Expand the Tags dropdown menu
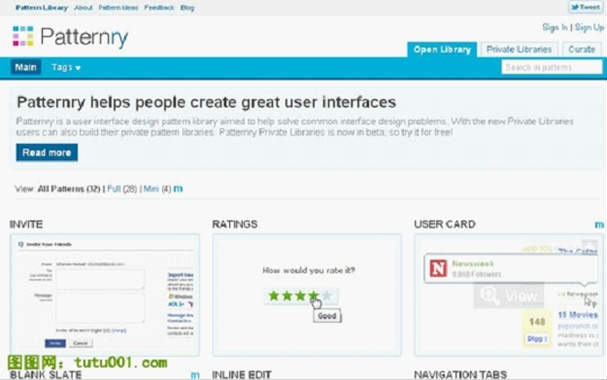 tap(66, 67)
